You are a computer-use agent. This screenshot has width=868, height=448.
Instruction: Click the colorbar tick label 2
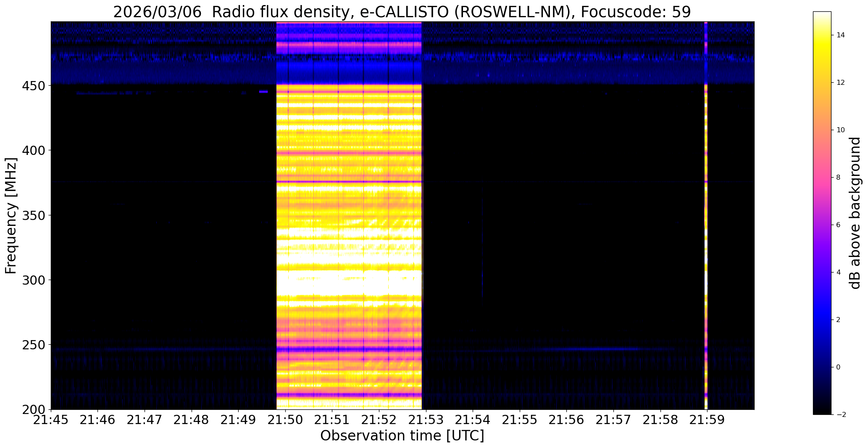tap(839, 320)
